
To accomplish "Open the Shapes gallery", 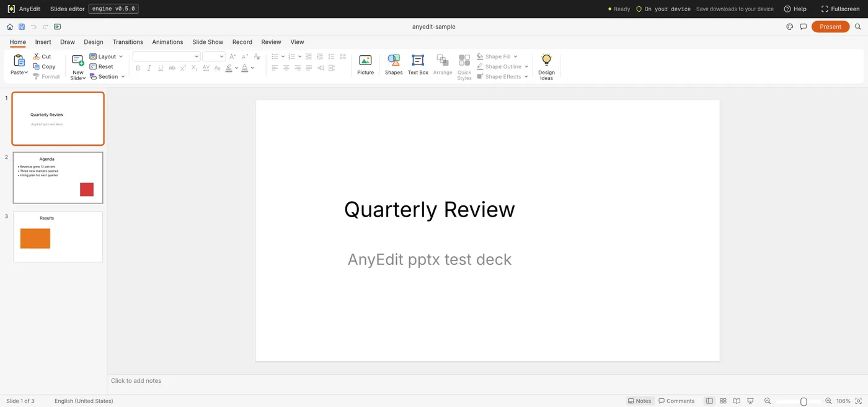I will click(394, 65).
